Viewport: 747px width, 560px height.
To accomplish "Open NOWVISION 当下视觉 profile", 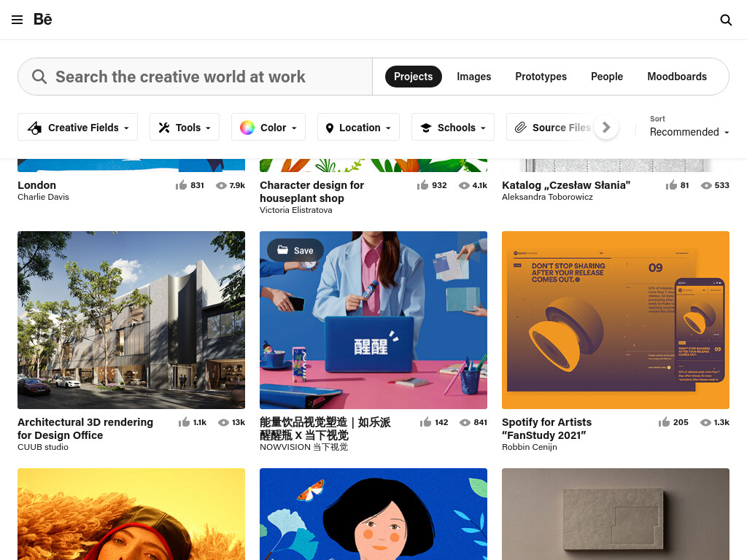I will pyautogui.click(x=304, y=447).
